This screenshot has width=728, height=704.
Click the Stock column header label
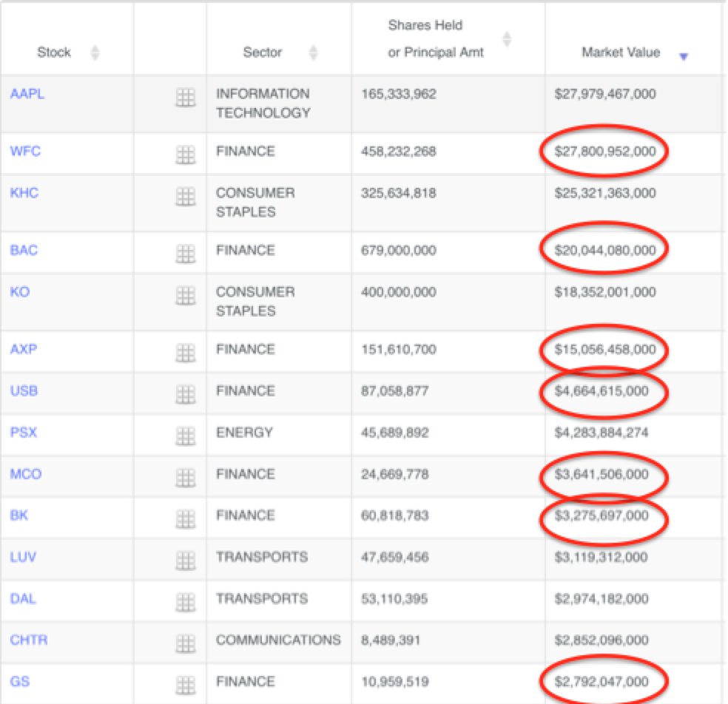click(x=54, y=53)
